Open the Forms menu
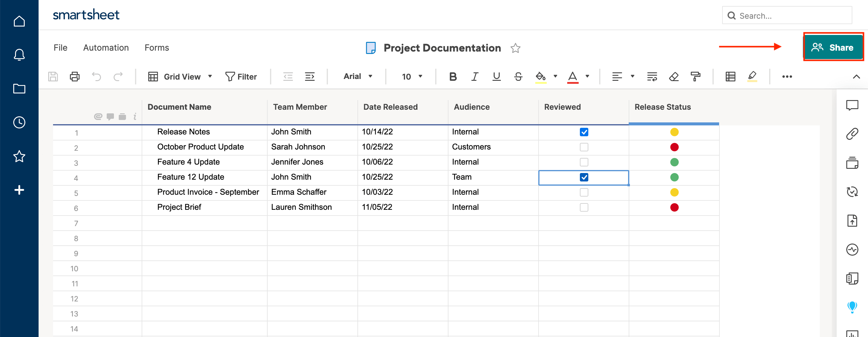868x337 pixels. tap(157, 47)
